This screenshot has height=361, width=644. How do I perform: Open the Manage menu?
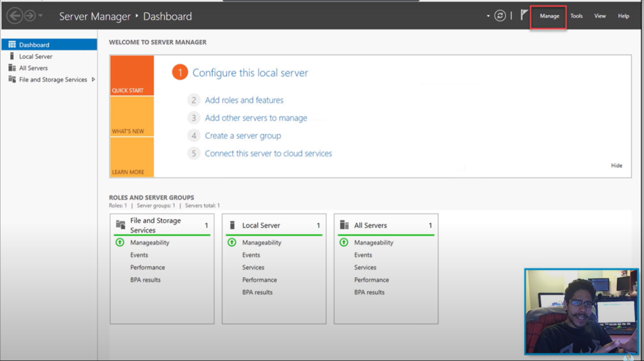coord(549,16)
